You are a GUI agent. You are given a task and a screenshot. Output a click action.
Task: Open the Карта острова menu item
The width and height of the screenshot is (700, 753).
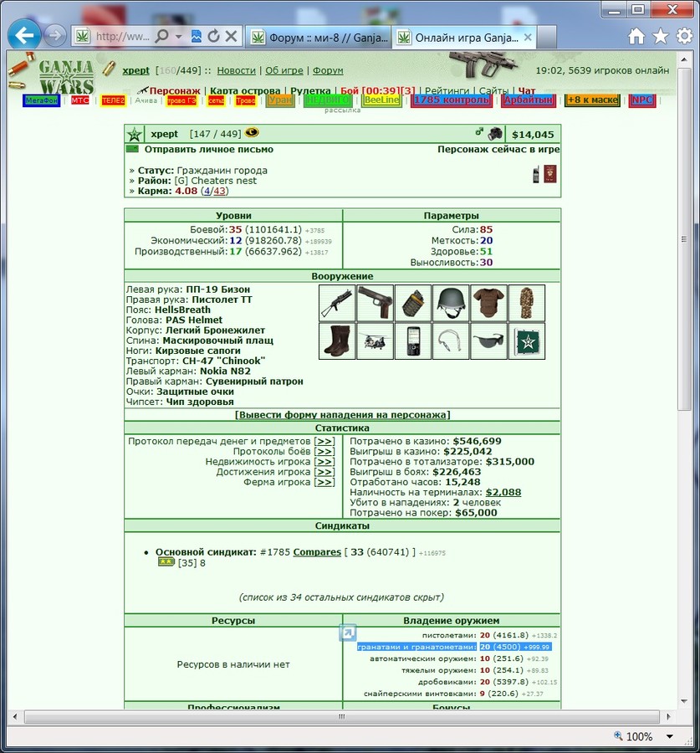[245, 90]
